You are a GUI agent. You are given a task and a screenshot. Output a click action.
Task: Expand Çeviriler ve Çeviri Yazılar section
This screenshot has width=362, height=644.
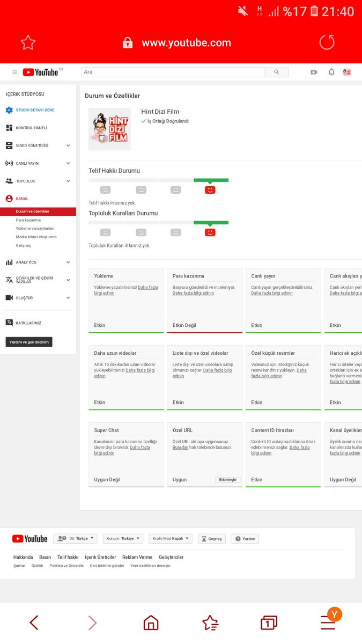point(68,280)
